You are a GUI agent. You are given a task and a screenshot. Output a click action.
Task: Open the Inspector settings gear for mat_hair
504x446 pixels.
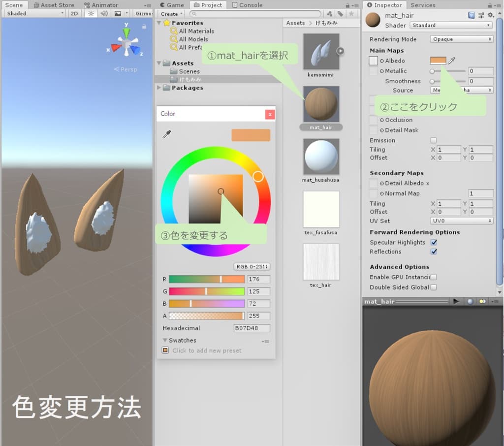tap(490, 15)
